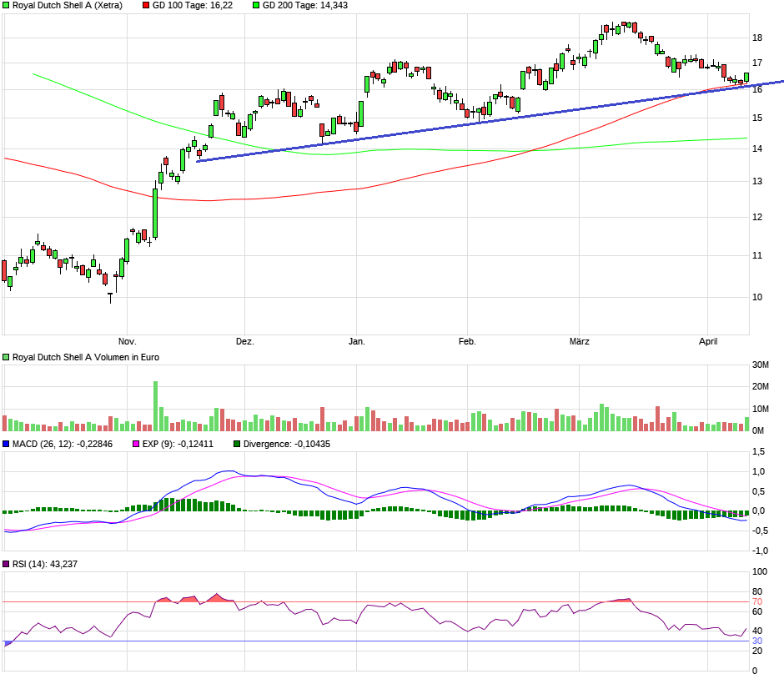Click the lowest candlestick before November
Viewport: 784px width, 679px height.
(110, 298)
